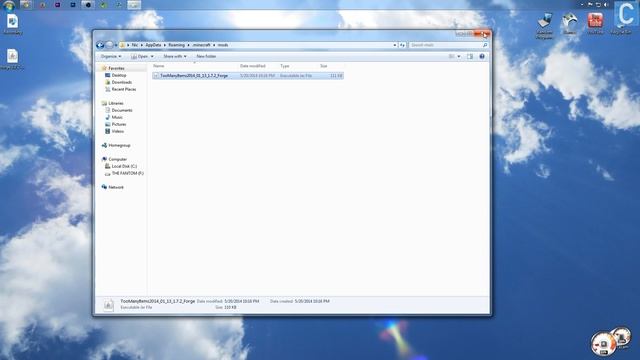
Task: Select Homegroup in navigation pane
Action: click(x=119, y=145)
